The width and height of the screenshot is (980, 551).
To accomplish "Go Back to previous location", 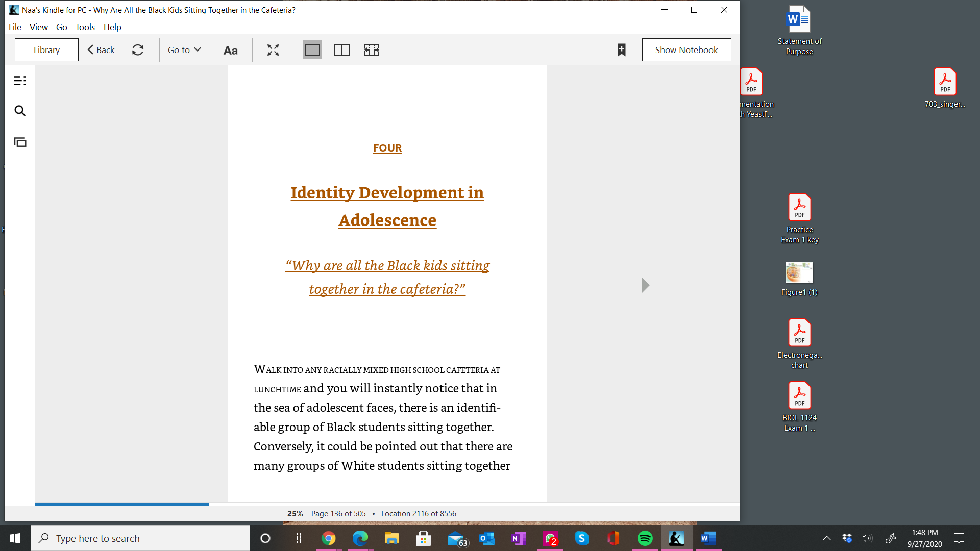I will pyautogui.click(x=101, y=49).
